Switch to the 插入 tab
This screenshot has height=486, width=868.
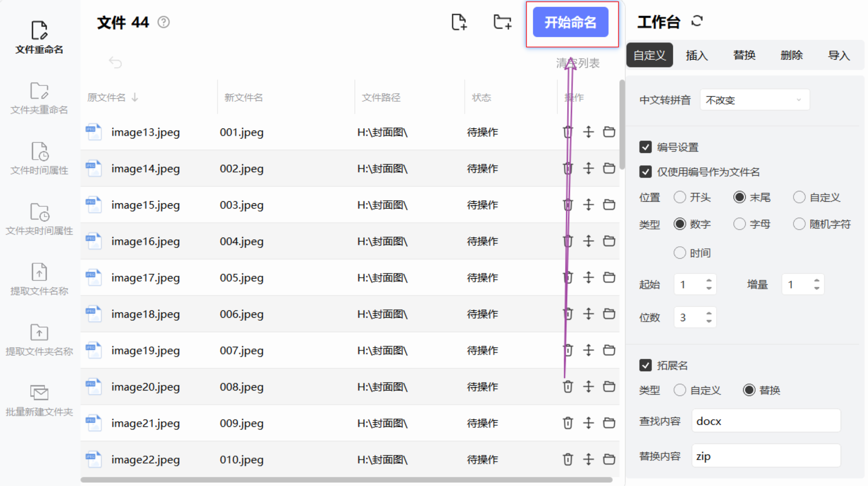(x=697, y=55)
